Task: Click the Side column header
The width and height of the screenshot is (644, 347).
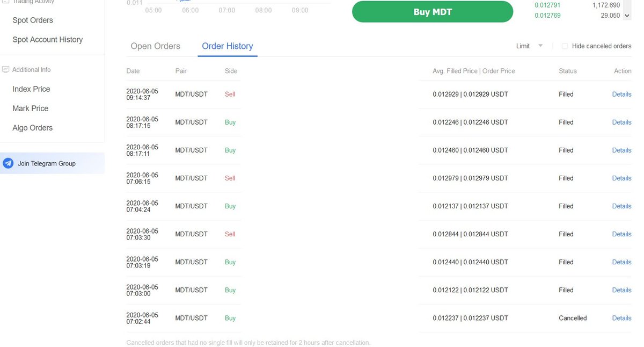Action: coord(231,71)
